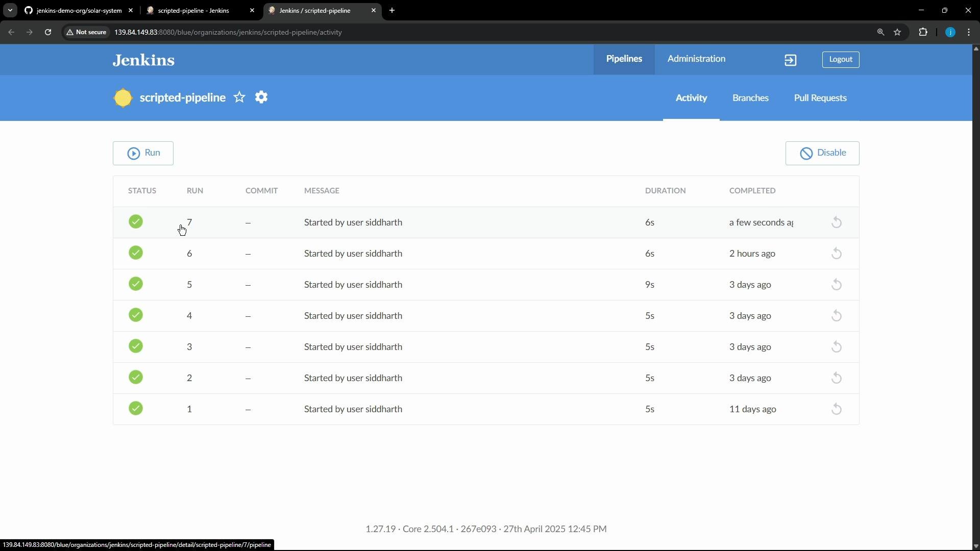Screen dimensions: 980x551
Task: Open run number 1 row
Action: click(x=486, y=409)
